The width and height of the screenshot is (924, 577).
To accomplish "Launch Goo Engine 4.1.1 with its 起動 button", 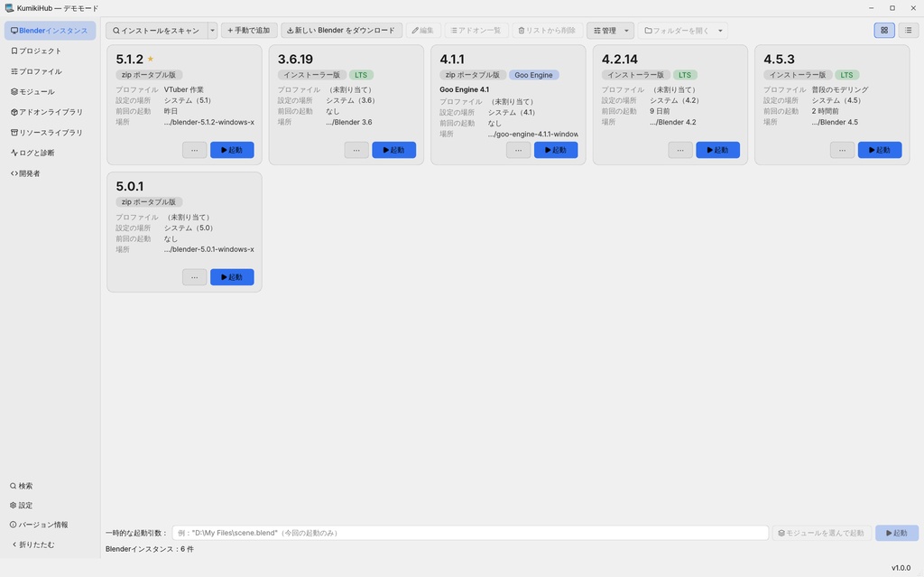I will point(556,150).
